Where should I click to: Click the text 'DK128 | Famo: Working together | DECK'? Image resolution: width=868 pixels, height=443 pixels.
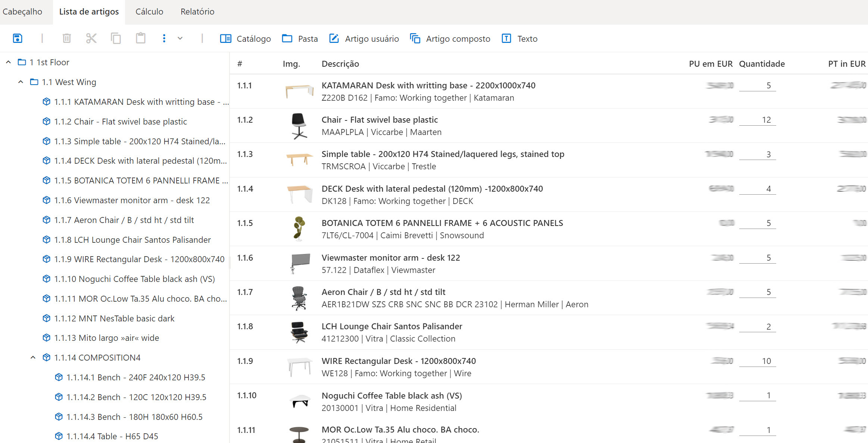[397, 201]
